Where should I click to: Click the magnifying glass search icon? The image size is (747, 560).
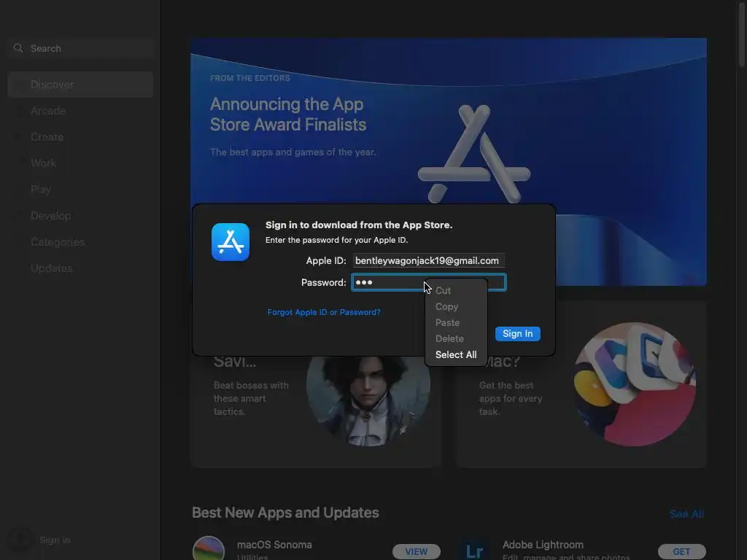(18, 48)
